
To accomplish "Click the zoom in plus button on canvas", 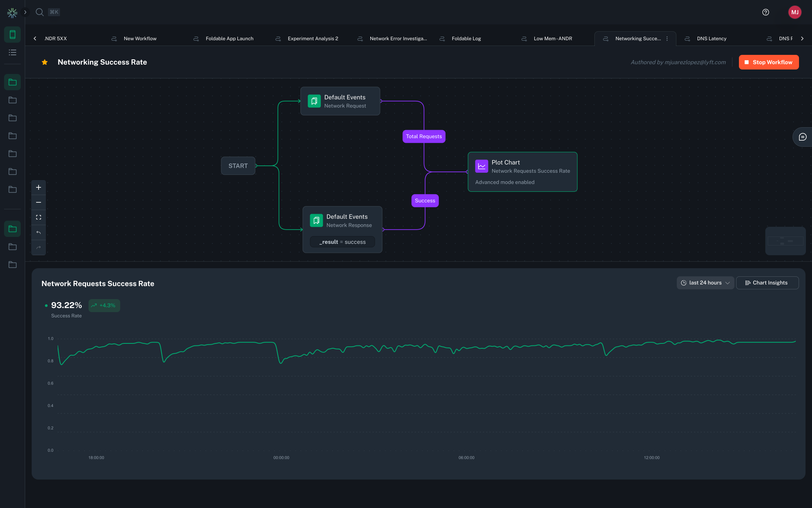I will pos(39,187).
